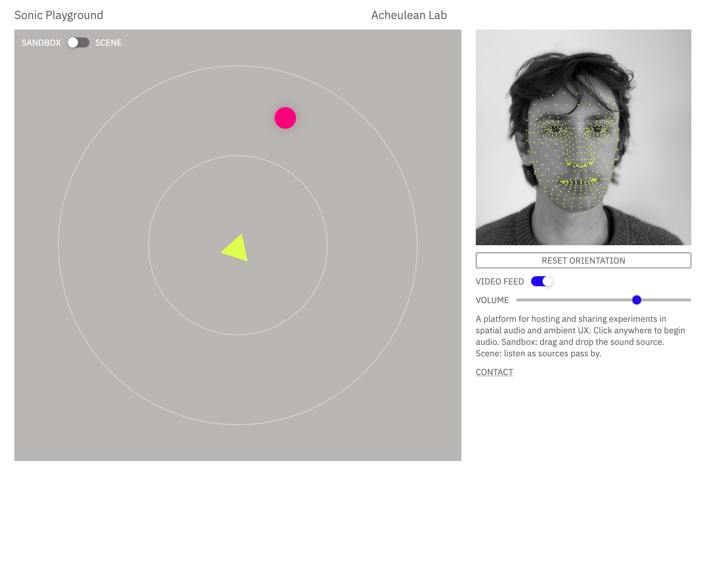
Task: Turn off the Video Feed toggle
Action: click(x=542, y=281)
